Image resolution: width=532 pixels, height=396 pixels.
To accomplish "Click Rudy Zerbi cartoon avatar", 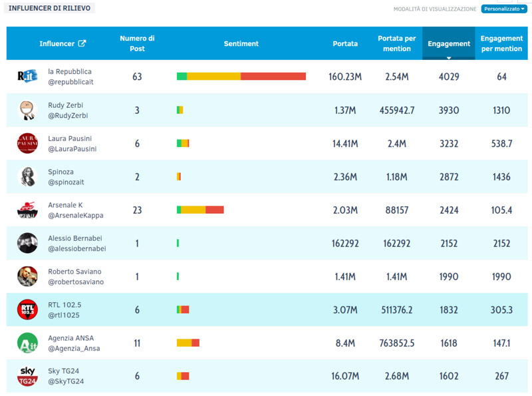I will click(x=27, y=110).
